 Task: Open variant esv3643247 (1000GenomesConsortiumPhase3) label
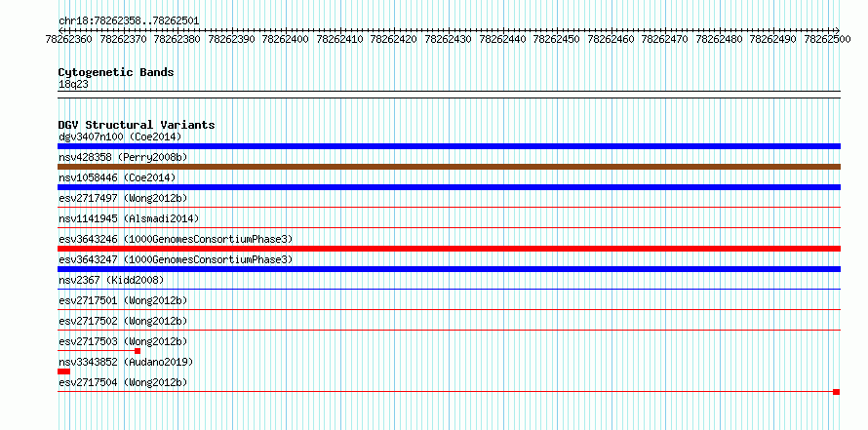(176, 259)
